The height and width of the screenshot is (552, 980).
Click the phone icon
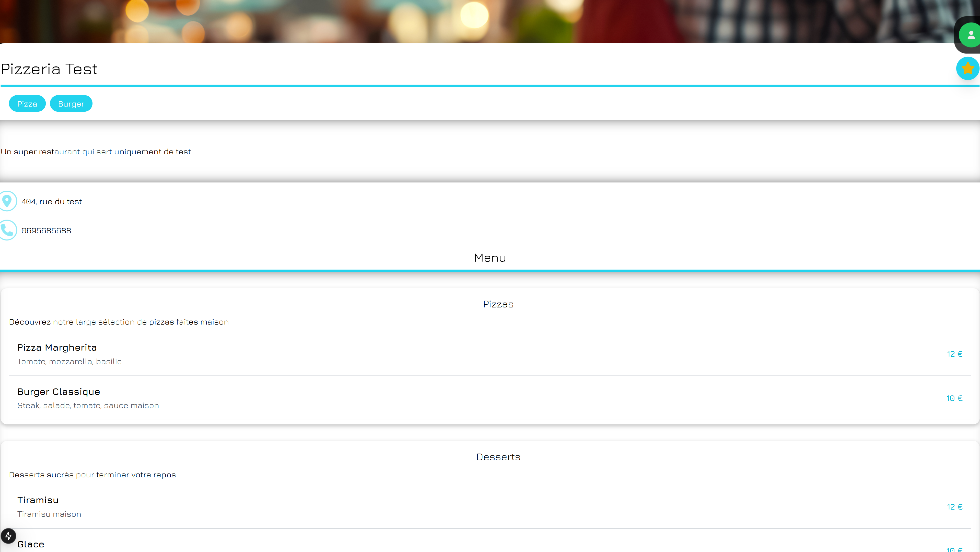click(7, 230)
